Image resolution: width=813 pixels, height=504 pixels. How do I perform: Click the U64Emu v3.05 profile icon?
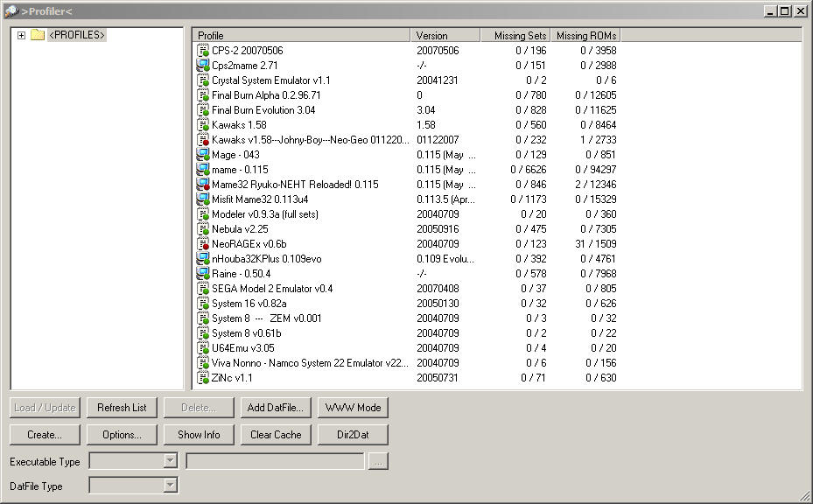tap(203, 348)
